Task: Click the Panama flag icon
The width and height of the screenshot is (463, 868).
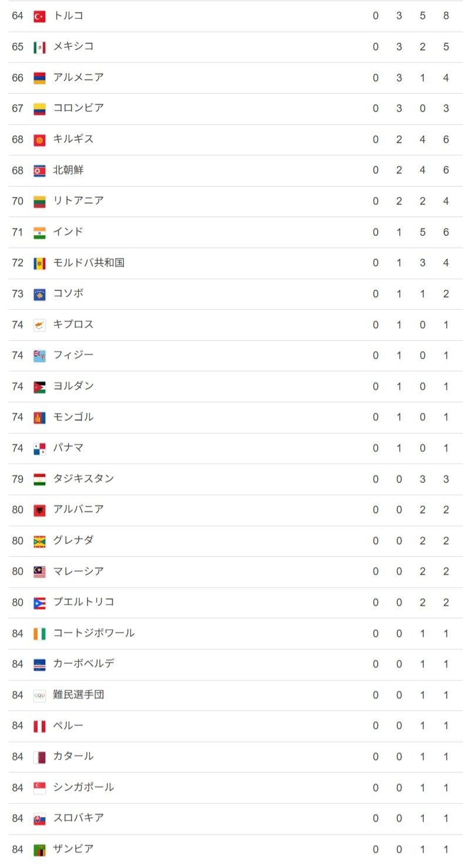Action: pos(39,449)
